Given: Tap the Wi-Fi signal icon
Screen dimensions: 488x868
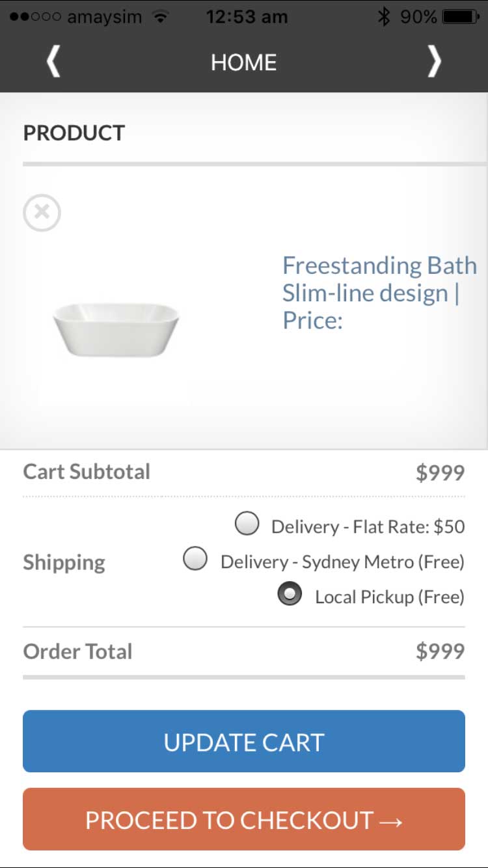Looking at the screenshot, I should 159,17.
